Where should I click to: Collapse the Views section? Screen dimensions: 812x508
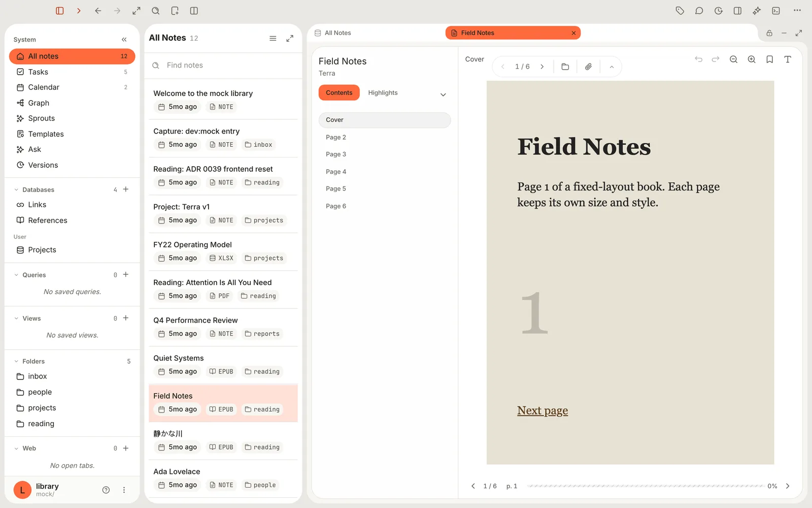coord(16,319)
